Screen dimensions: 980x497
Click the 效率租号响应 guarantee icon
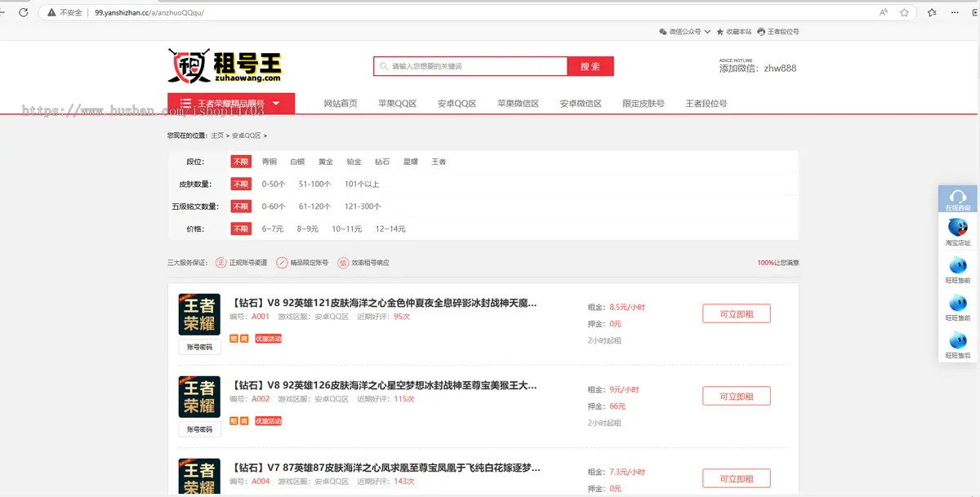click(343, 263)
